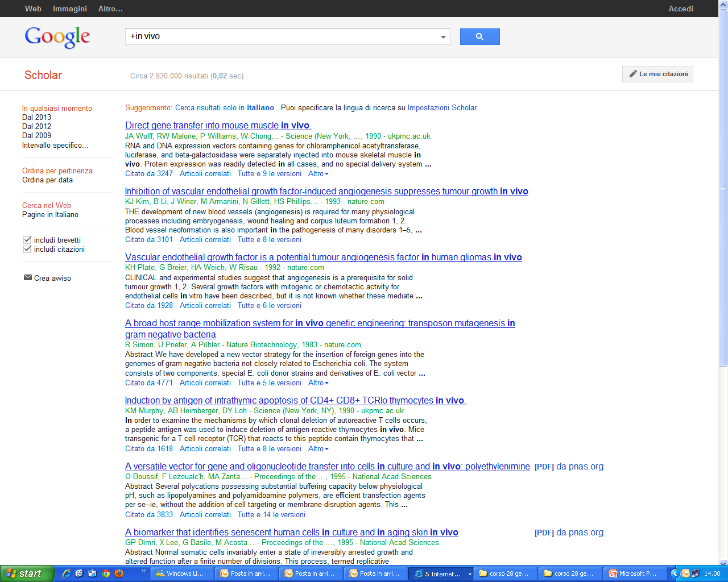
Task: Click the mail clock tray icon
Action: click(x=686, y=573)
